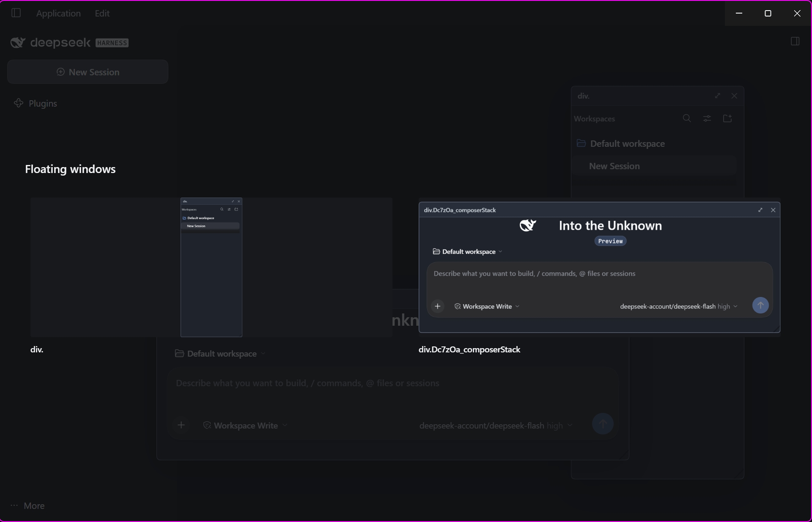The width and height of the screenshot is (812, 522).
Task: Add attachment plus in background composer
Action: coord(181,425)
